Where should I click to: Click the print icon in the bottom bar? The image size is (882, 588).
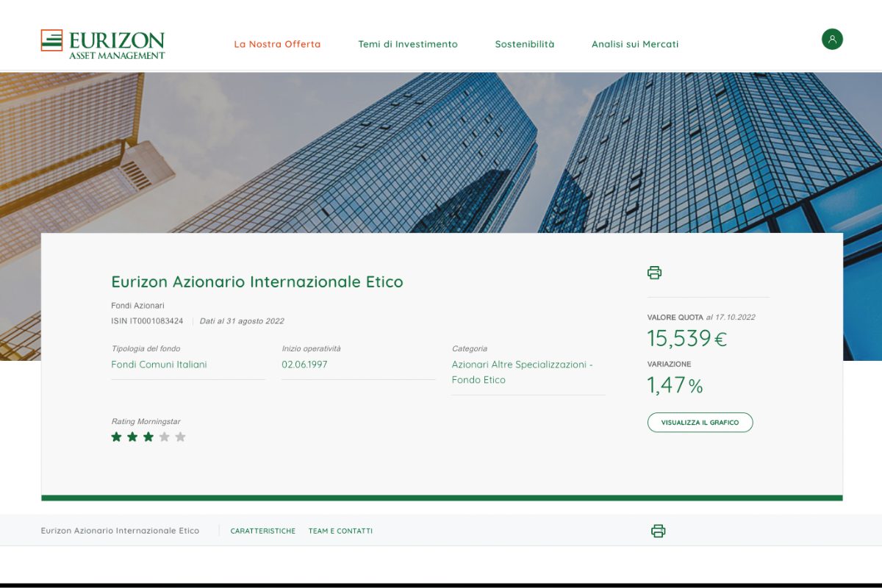click(658, 531)
